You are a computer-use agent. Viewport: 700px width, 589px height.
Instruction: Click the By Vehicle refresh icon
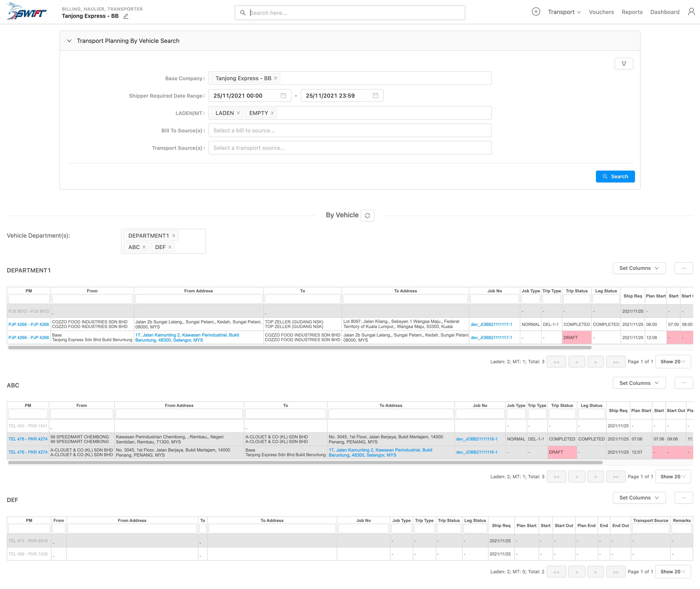coord(367,216)
